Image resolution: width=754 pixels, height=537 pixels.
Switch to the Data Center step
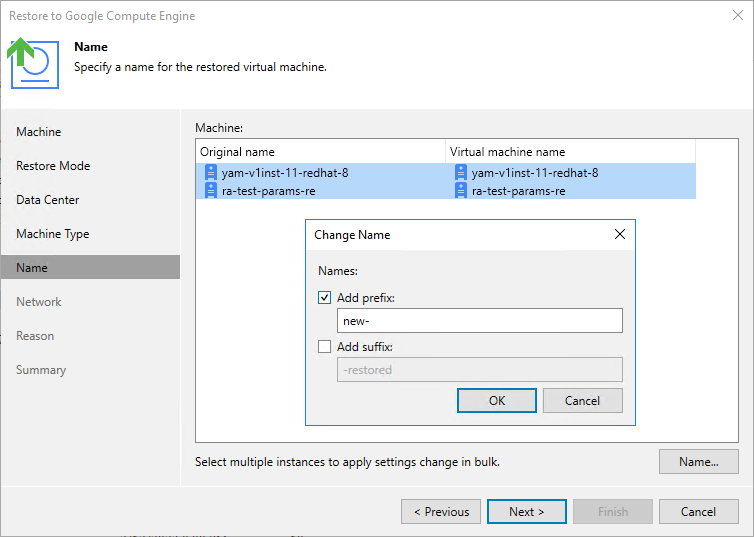click(48, 200)
